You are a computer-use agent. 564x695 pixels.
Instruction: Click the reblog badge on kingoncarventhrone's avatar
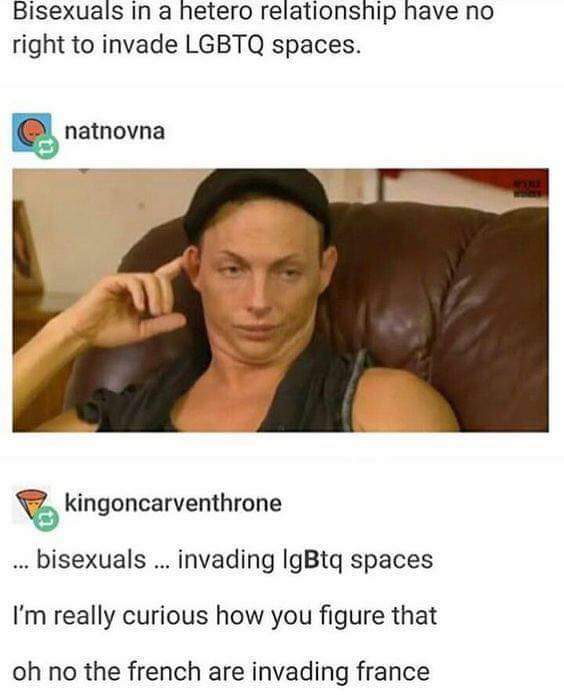(47, 519)
